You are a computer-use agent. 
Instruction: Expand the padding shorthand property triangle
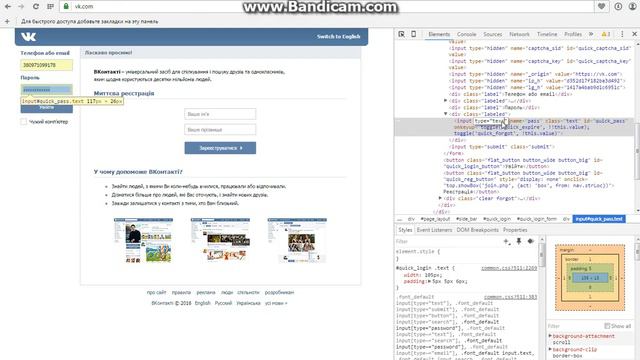click(x=429, y=281)
